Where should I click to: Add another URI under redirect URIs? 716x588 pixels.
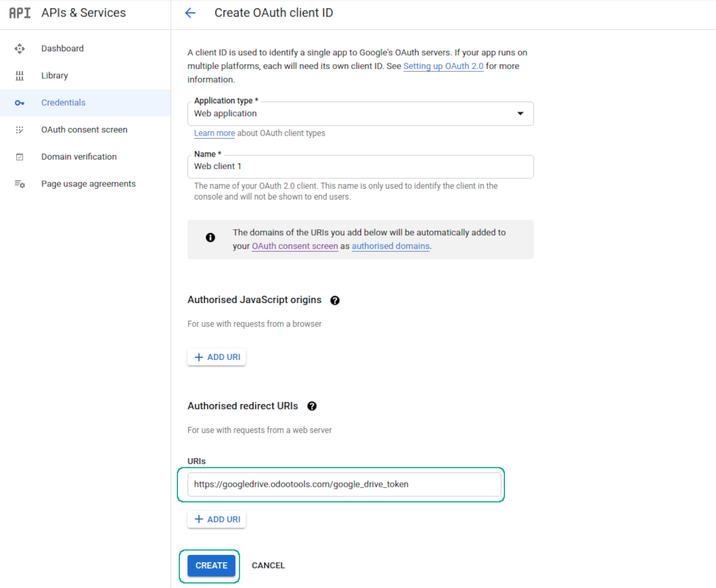(217, 520)
